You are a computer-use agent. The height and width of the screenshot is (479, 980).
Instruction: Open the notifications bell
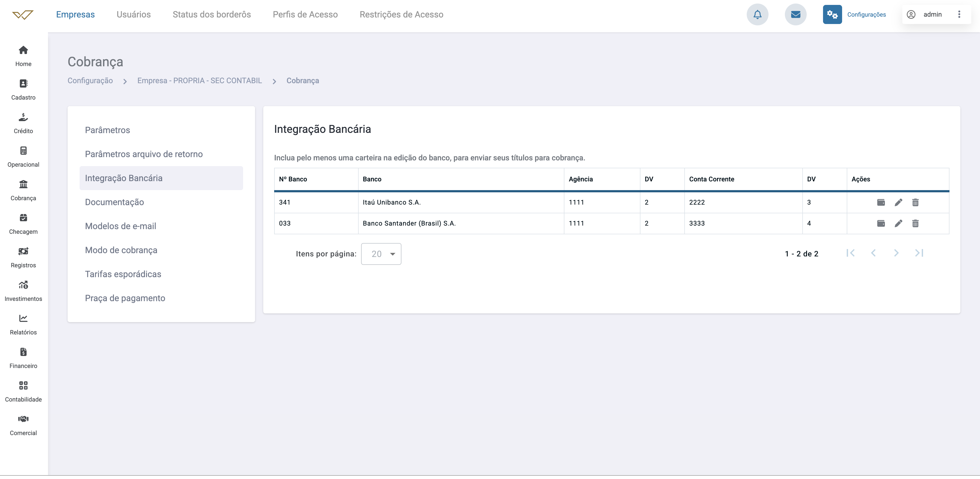click(x=757, y=14)
